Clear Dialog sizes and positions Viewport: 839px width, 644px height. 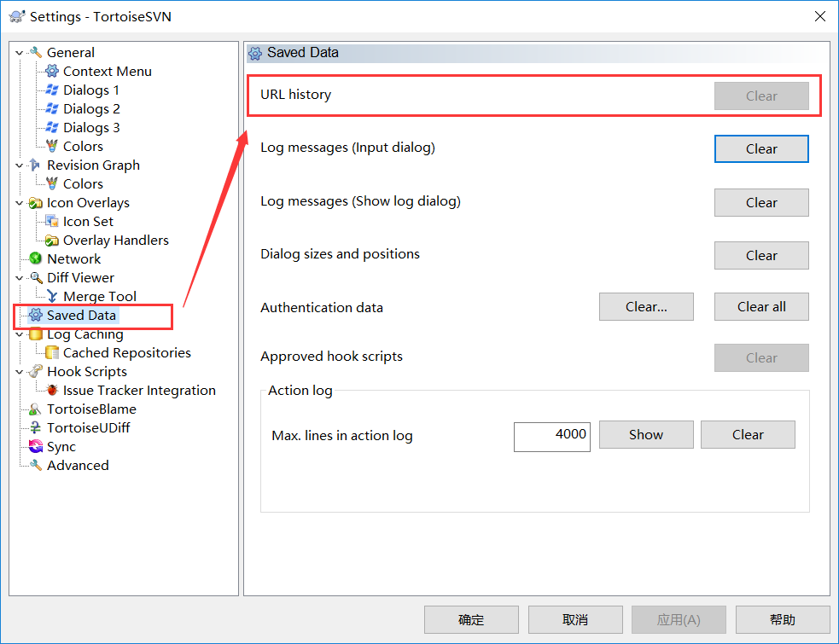761,256
